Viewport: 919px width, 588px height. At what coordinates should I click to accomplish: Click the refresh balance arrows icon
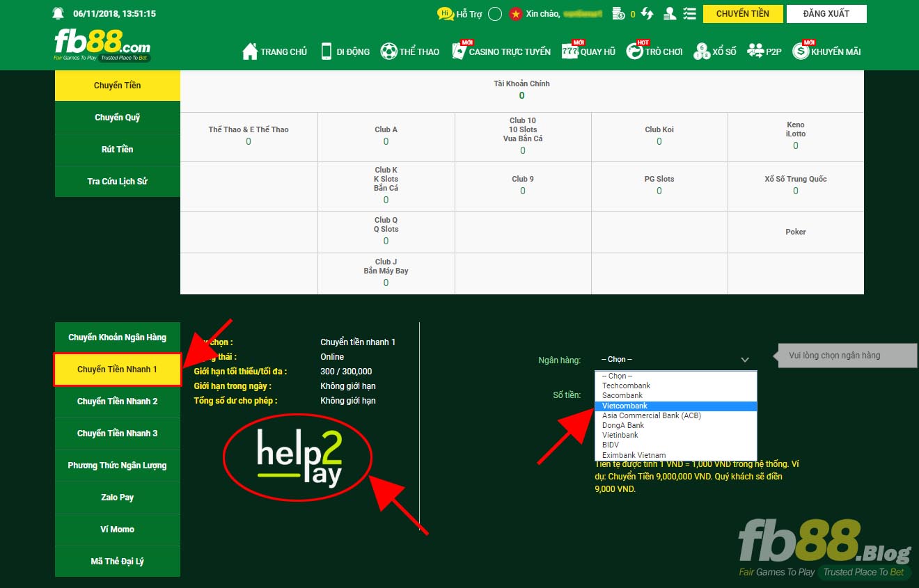click(647, 14)
